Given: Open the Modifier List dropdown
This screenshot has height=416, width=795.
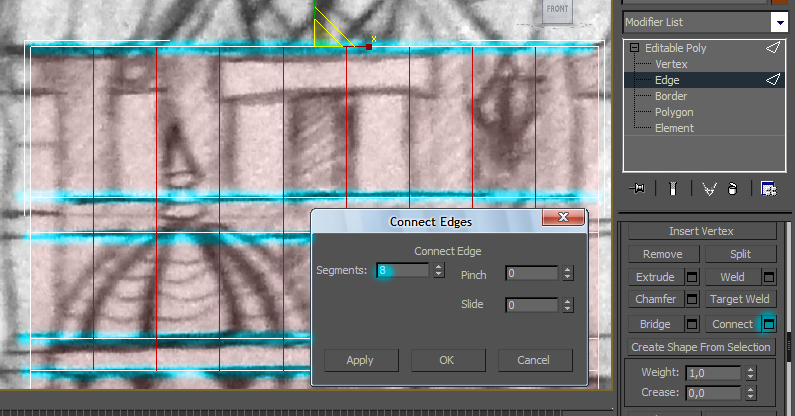Looking at the screenshot, I should click(x=778, y=22).
